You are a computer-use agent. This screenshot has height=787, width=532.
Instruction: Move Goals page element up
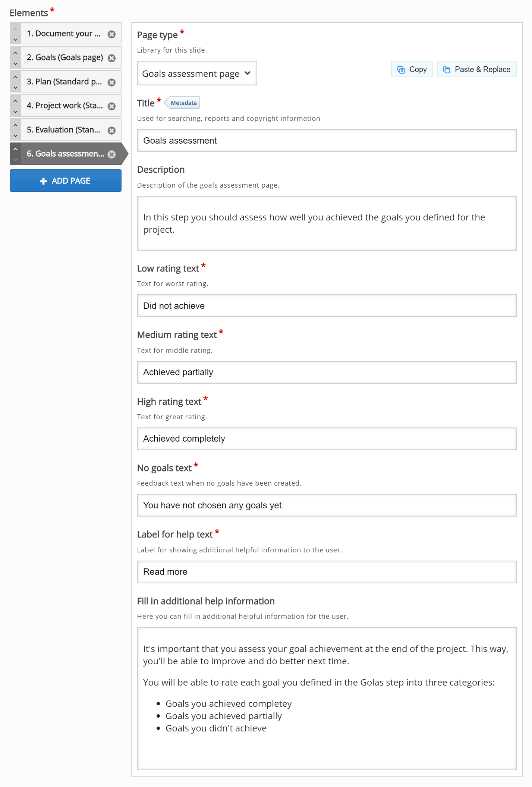point(15,53)
